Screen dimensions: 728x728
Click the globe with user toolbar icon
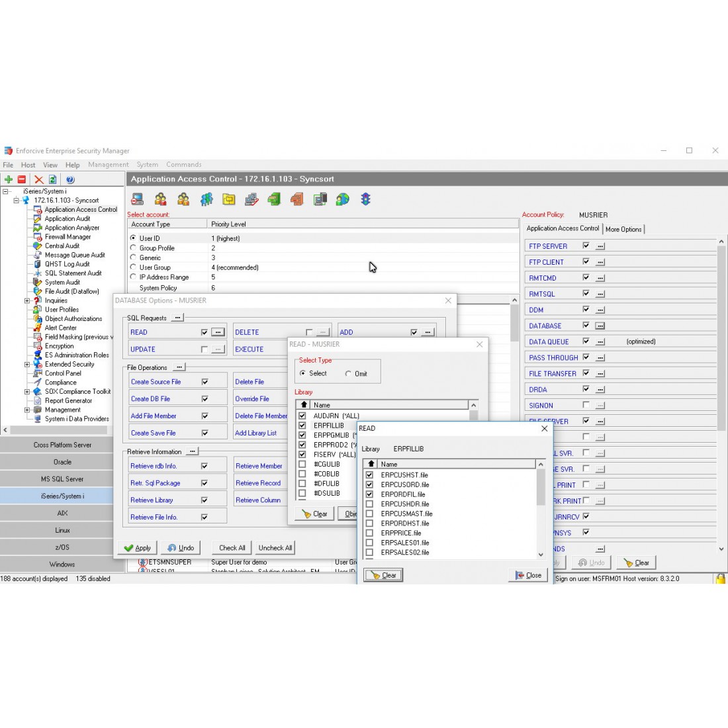pyautogui.click(x=342, y=199)
